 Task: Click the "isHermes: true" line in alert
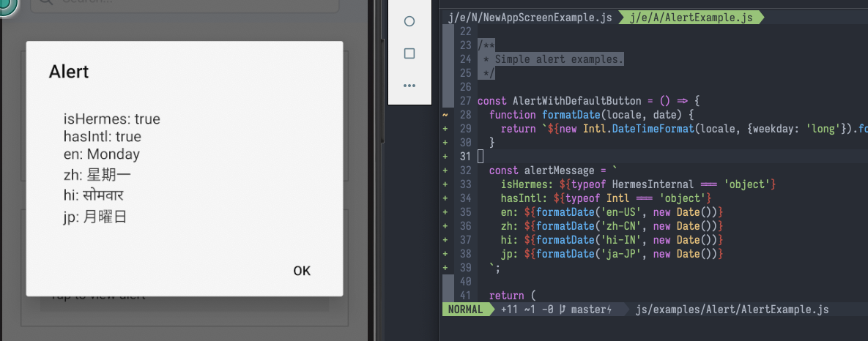(x=112, y=119)
